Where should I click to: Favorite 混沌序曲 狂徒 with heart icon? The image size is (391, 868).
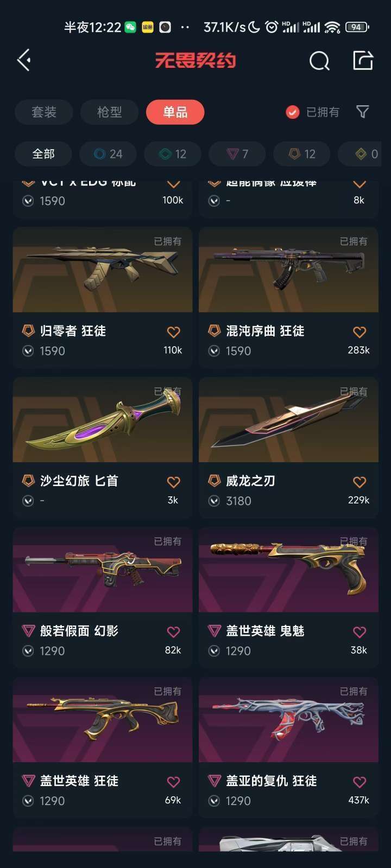[360, 331]
